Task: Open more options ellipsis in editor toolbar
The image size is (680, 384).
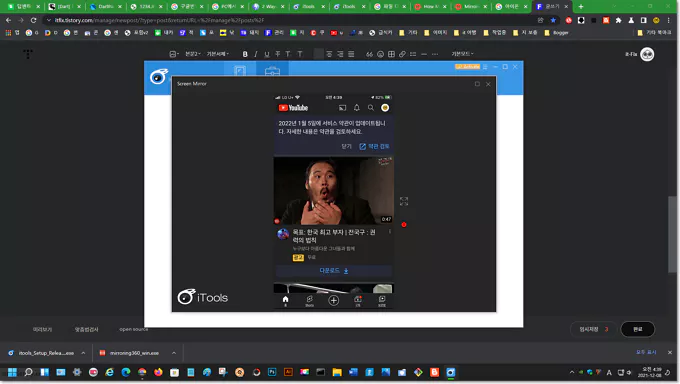Action: (435, 54)
